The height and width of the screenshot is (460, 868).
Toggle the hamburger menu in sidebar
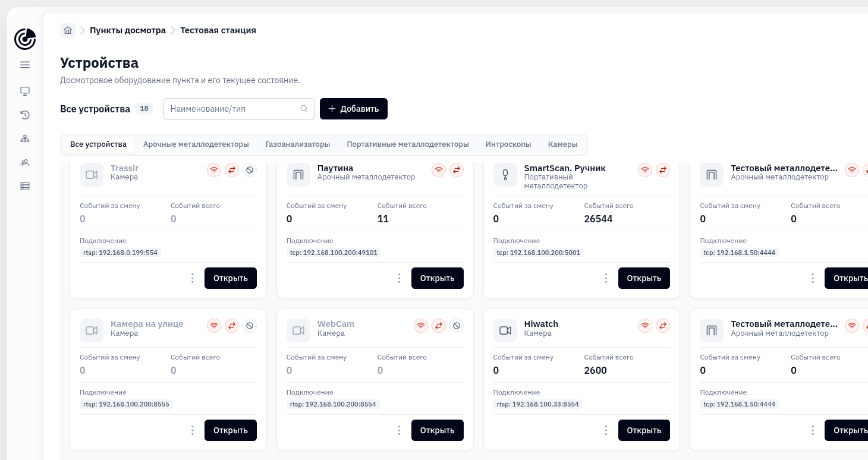[x=25, y=65]
